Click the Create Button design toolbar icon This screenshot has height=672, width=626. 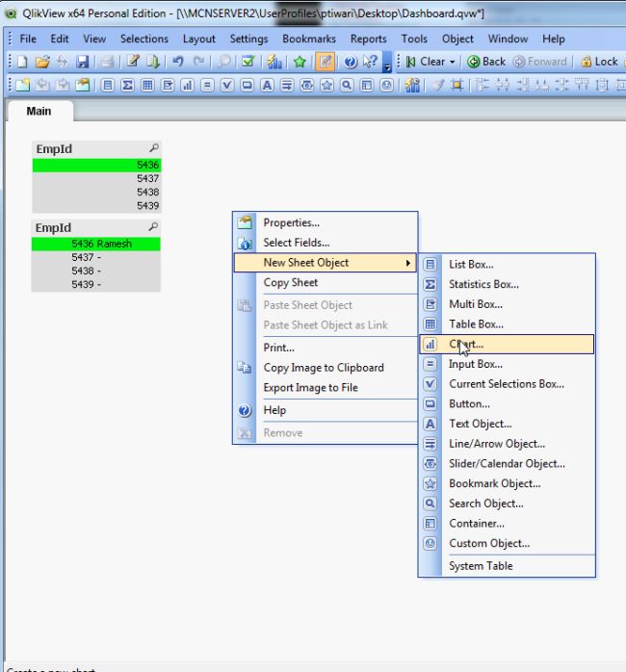click(x=247, y=86)
